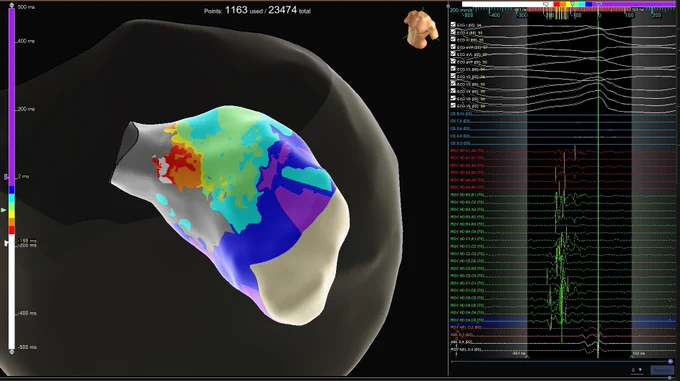Toggle the ECG III lead checkbox
This screenshot has width=680, height=381.
[x=453, y=39]
